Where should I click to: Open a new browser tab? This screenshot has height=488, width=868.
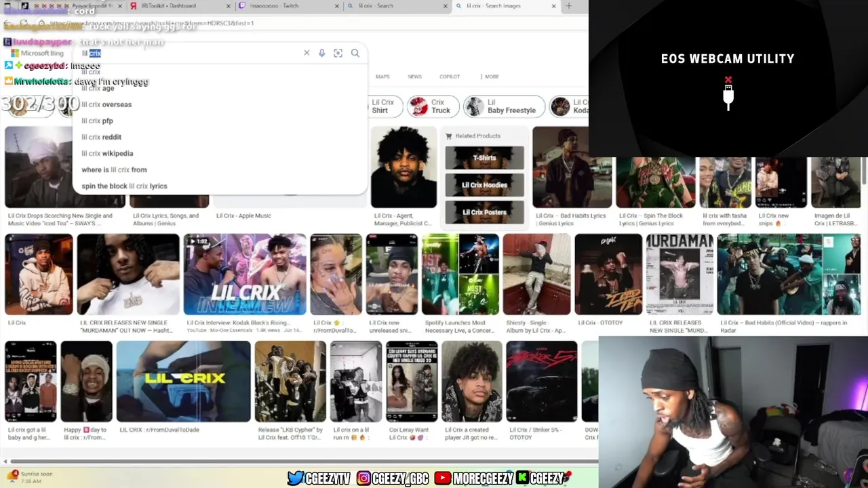tap(568, 6)
